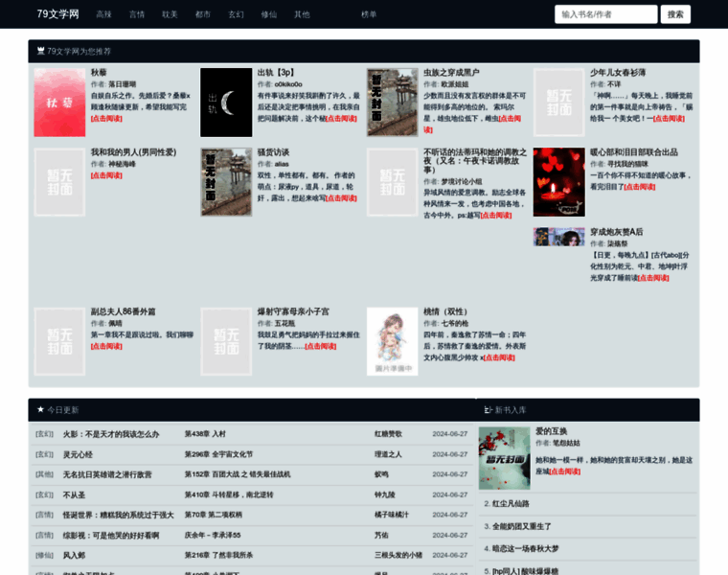The width and height of the screenshot is (728, 575).
Task: Click the author name 钟九陵
Action: point(385,494)
